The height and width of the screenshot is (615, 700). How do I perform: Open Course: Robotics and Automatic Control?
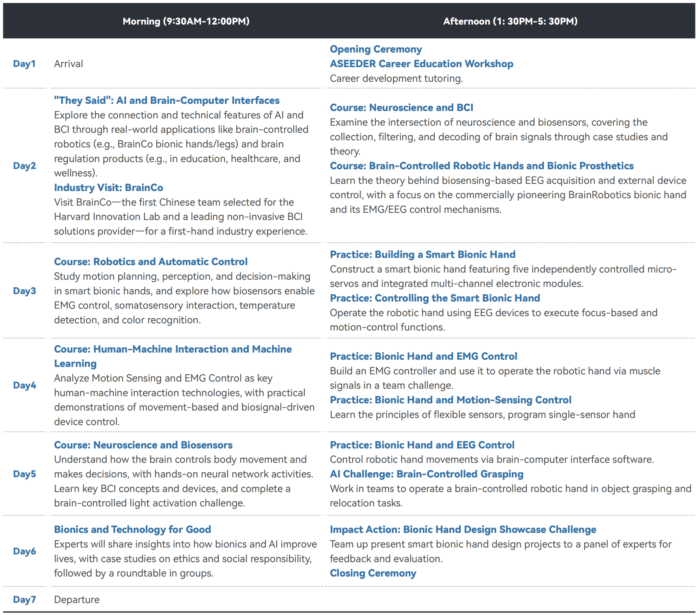point(150,262)
